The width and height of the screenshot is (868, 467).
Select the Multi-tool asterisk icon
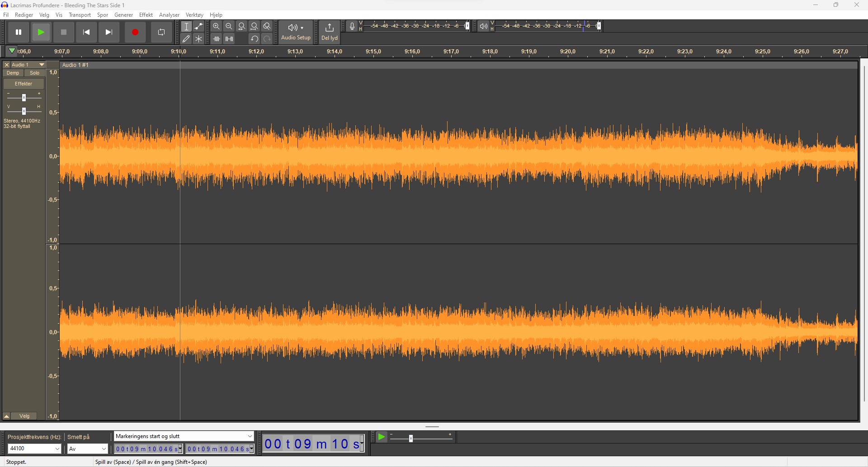pyautogui.click(x=199, y=39)
